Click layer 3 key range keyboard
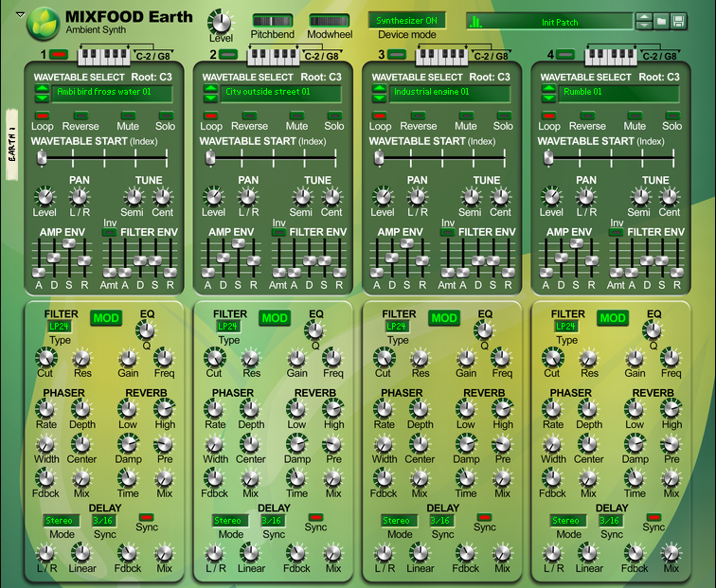 point(441,57)
